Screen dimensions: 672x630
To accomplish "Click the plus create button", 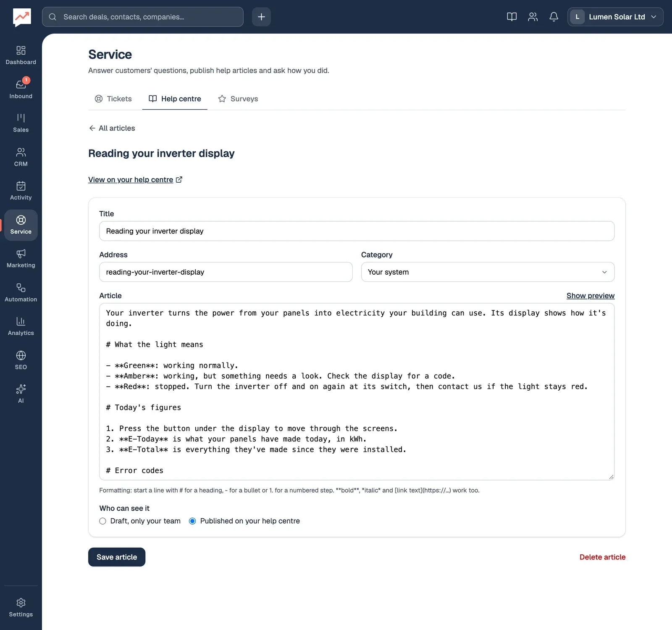I will (261, 17).
